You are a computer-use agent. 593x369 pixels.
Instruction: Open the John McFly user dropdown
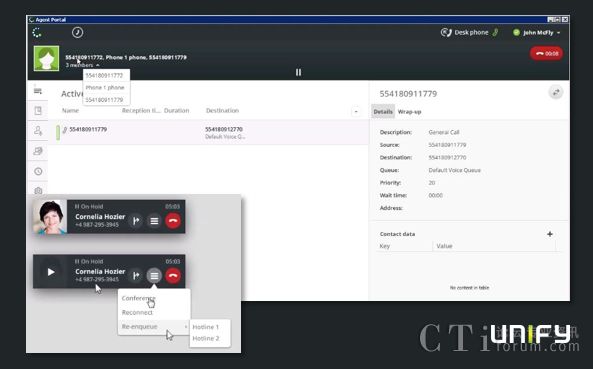(537, 33)
